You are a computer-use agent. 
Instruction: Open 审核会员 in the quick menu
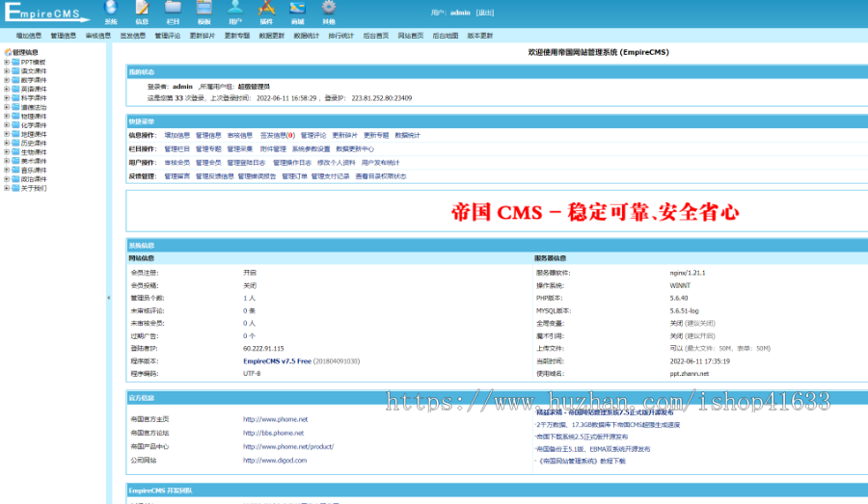click(177, 163)
